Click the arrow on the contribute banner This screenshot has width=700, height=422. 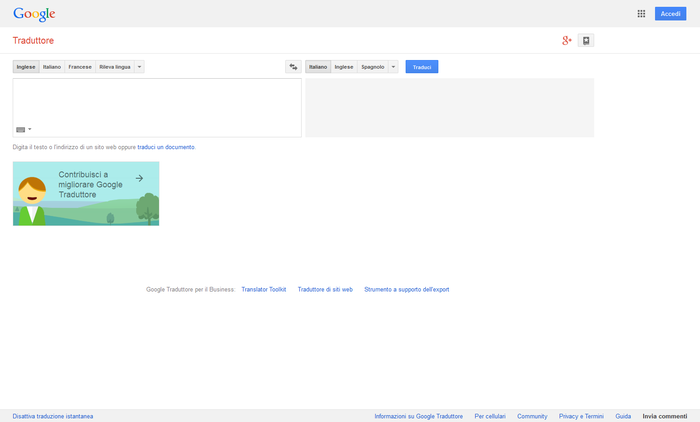click(139, 178)
